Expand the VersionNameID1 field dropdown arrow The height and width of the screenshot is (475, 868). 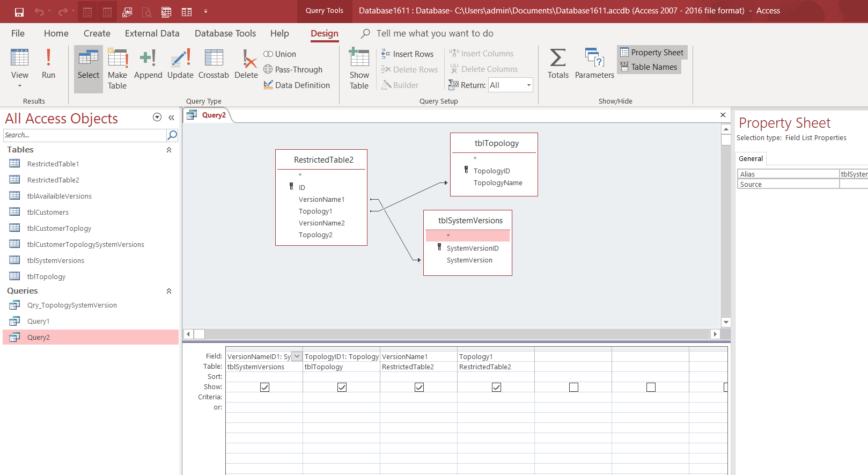coord(297,356)
